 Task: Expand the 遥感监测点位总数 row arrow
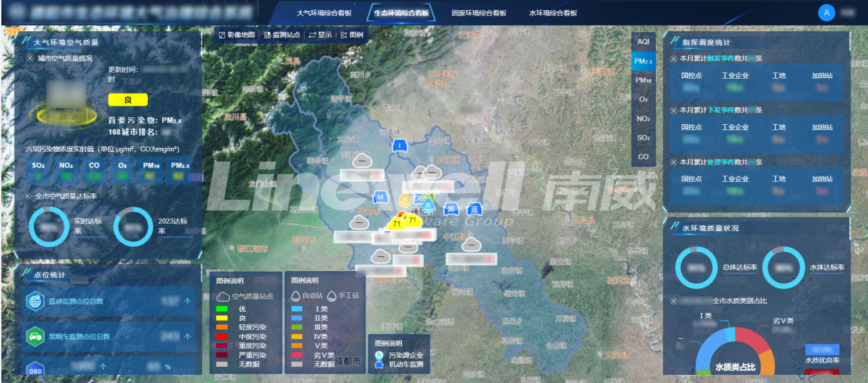(187, 301)
